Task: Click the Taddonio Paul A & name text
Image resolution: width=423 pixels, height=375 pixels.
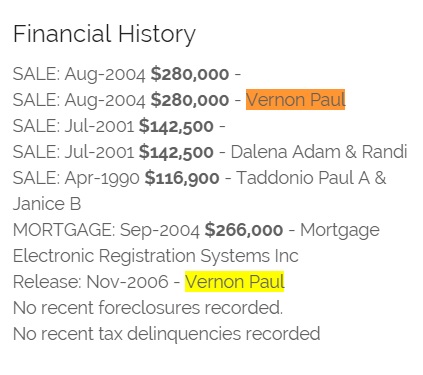Action: click(x=311, y=178)
